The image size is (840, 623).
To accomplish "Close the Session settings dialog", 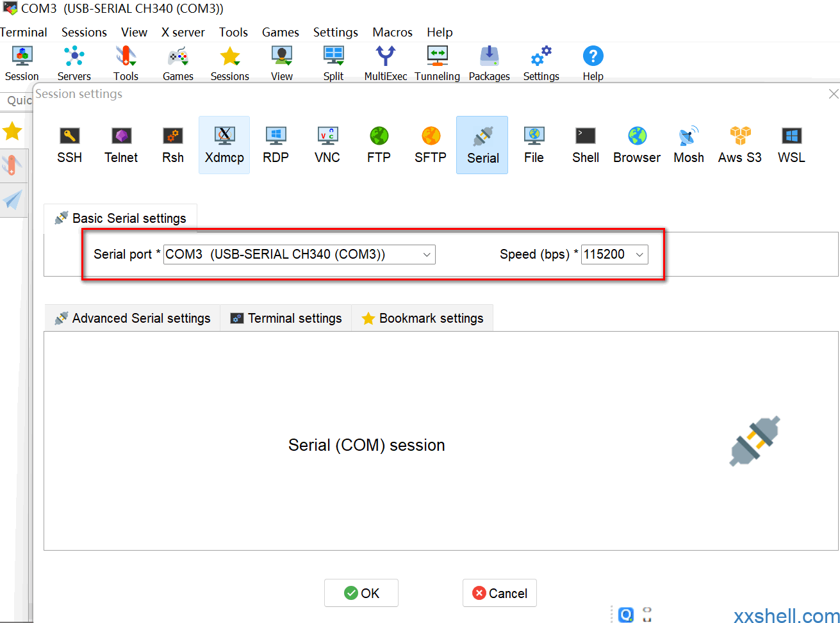I will click(x=833, y=94).
